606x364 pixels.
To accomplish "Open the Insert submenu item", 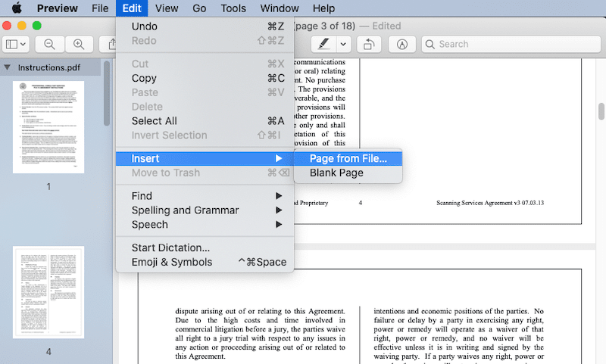I will pos(205,158).
